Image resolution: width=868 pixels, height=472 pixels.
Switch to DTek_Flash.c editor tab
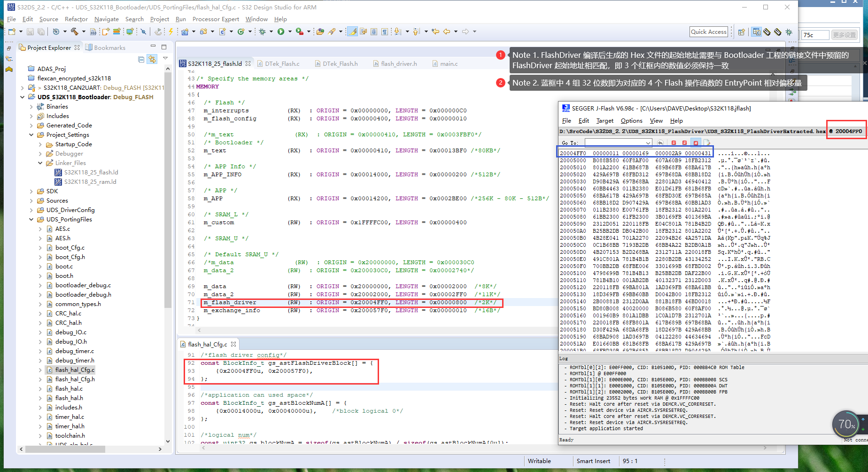(278, 63)
